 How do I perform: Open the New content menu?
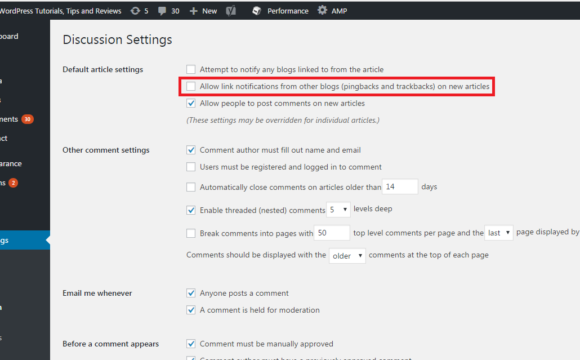click(203, 11)
